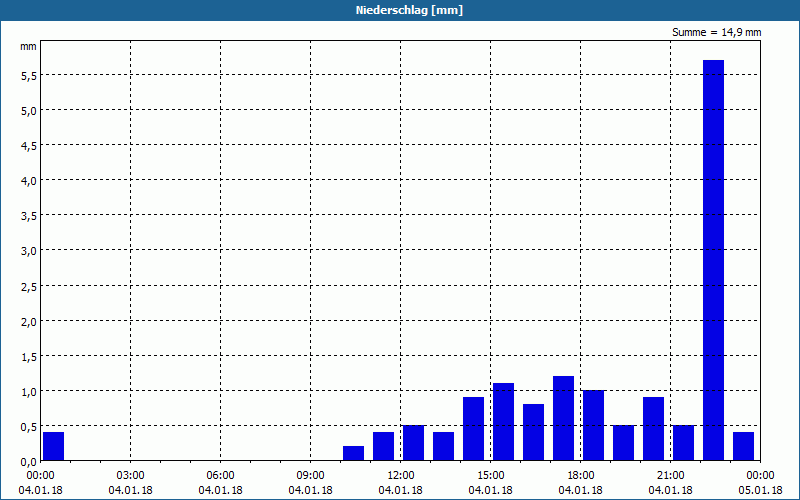Select the 04.01.18 date under 21:00
The image size is (800, 500).
pyautogui.click(x=670, y=490)
